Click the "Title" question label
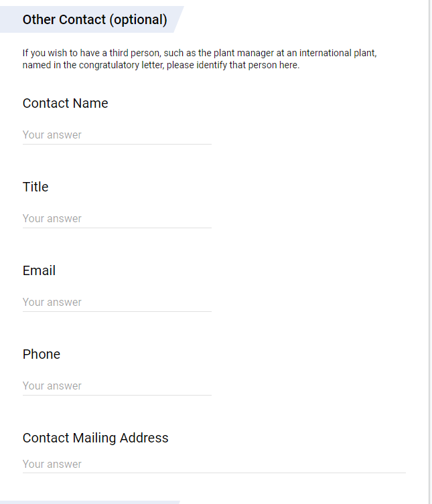Image resolution: width=432 pixels, height=504 pixels. (x=35, y=187)
